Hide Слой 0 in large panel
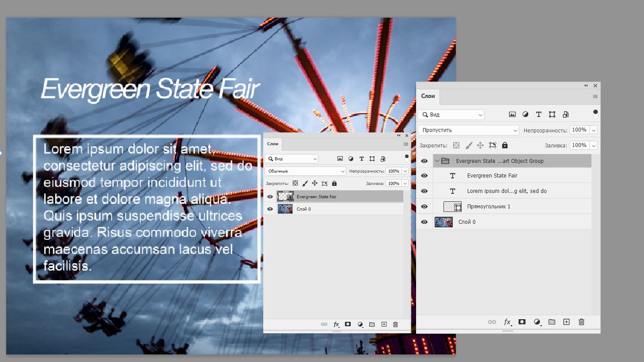 click(424, 222)
